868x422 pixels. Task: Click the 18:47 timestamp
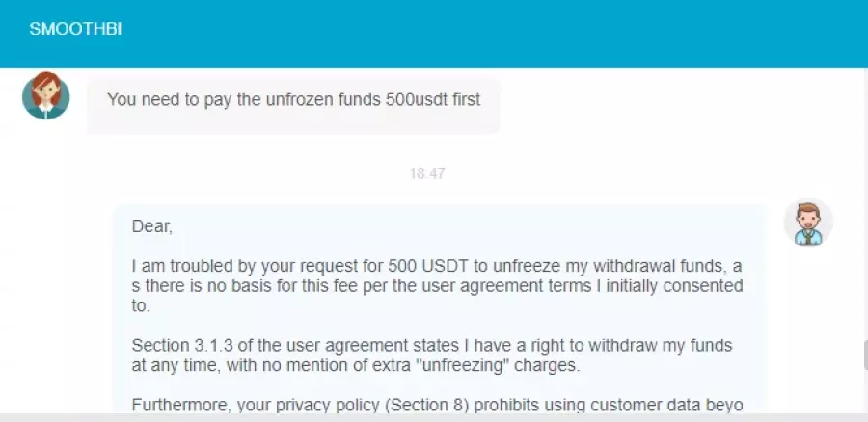(x=427, y=173)
